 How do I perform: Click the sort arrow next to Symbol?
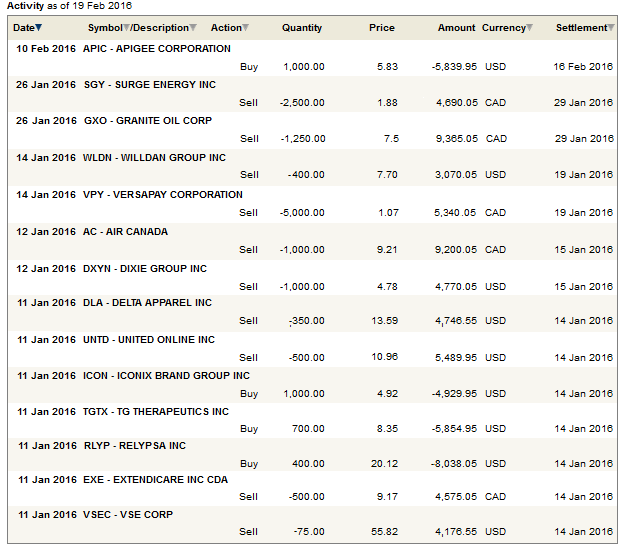(x=127, y=28)
